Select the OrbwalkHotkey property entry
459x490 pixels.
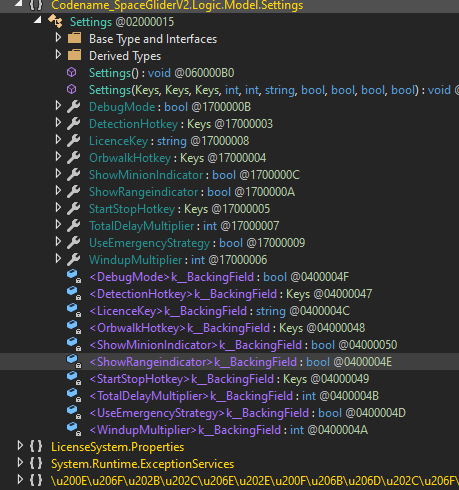(x=177, y=158)
